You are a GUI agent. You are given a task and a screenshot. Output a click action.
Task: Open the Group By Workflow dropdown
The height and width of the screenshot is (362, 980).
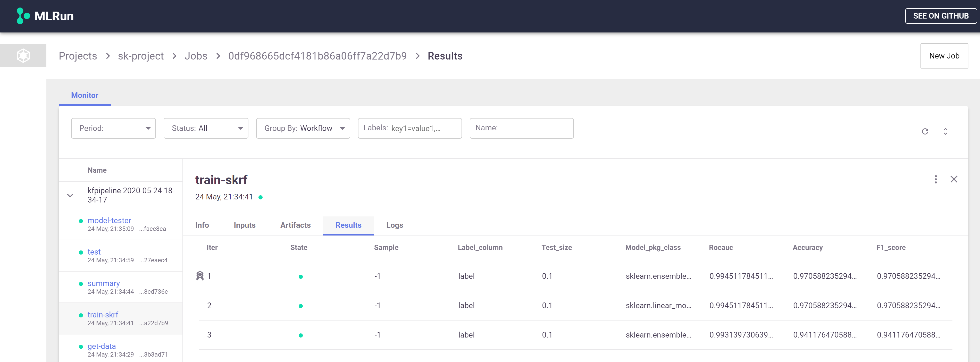tap(303, 128)
